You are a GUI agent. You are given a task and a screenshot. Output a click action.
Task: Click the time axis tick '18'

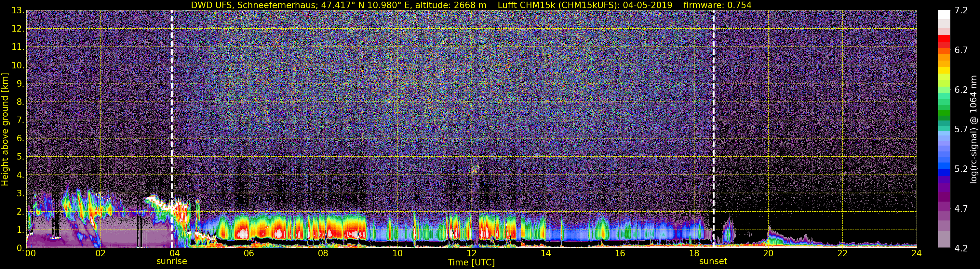[694, 253]
